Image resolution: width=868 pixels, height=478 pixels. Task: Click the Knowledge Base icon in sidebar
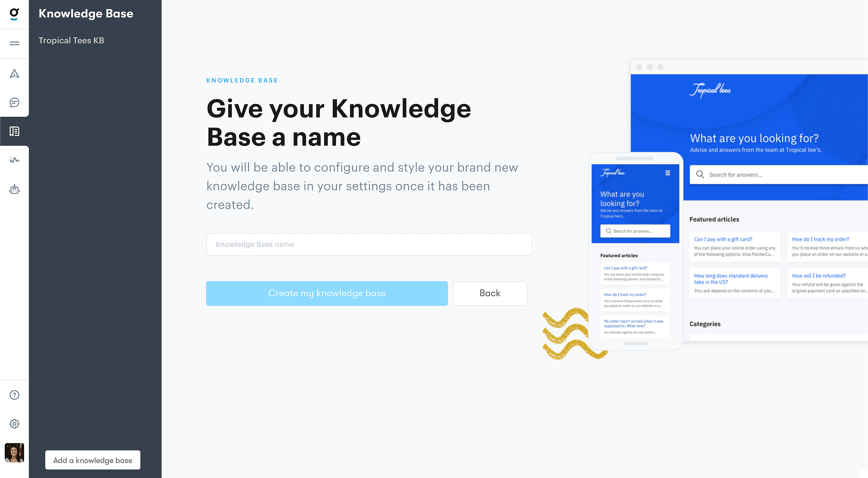click(14, 131)
